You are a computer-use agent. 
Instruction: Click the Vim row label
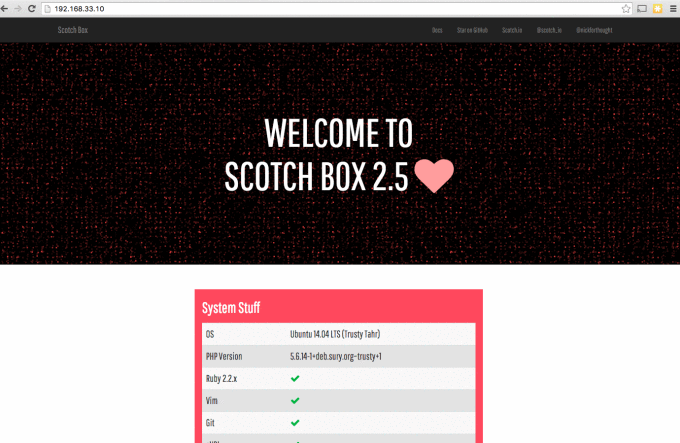point(212,401)
